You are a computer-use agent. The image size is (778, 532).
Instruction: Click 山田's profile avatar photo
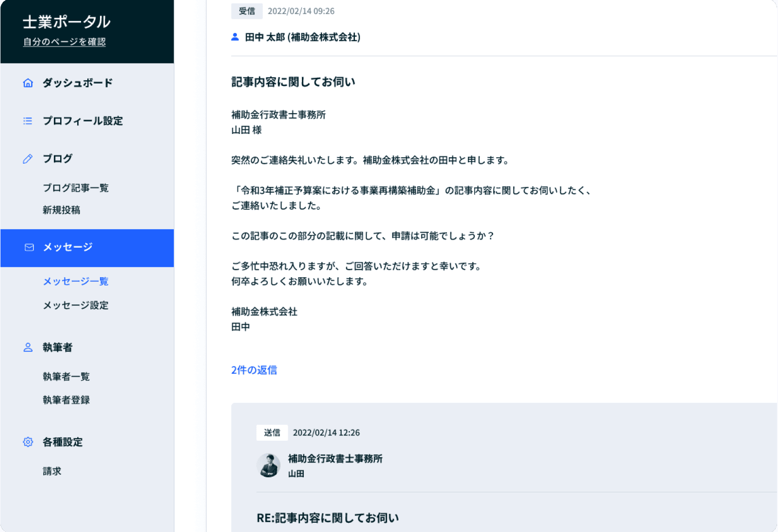point(268,465)
